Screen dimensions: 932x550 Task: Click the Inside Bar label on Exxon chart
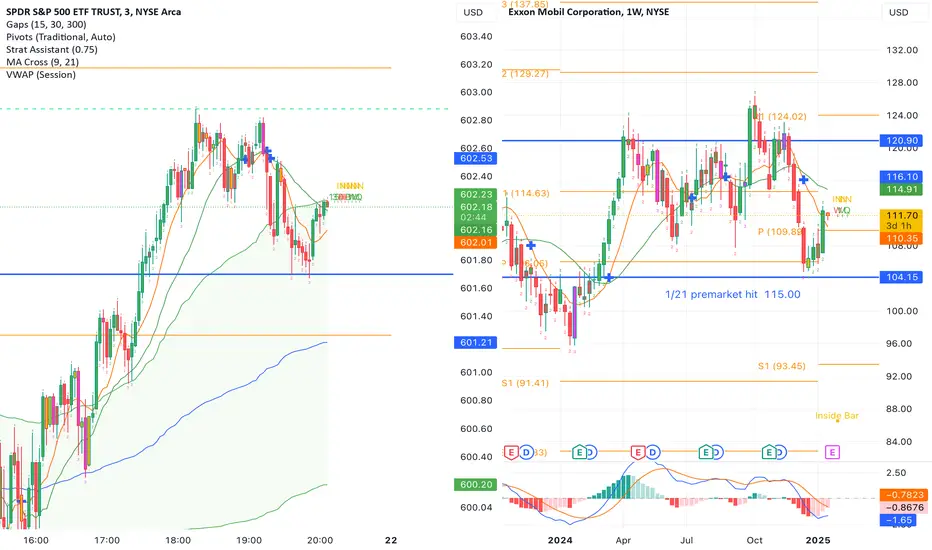click(837, 415)
